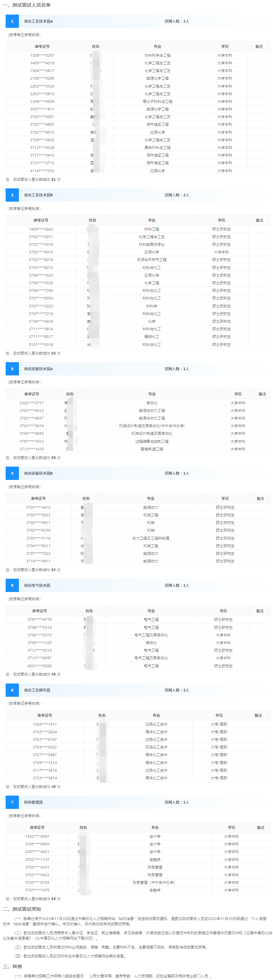The height and width of the screenshot is (980, 273).
Task: Click the blue number 6 badge
Action: click(12, 690)
